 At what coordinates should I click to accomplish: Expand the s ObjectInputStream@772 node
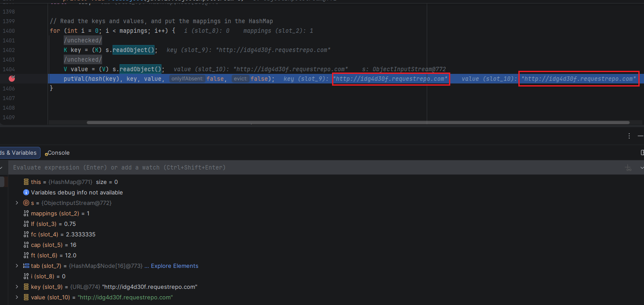click(x=17, y=203)
